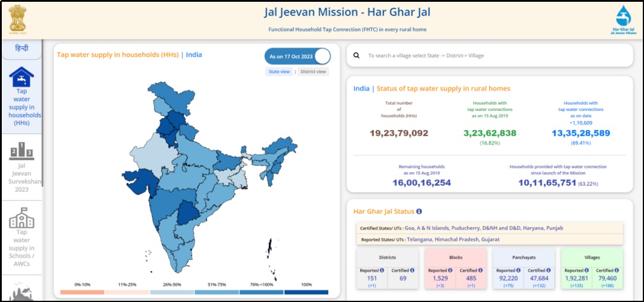This screenshot has width=644, height=302.
Task: Click Blocks reported count 1,529
Action: coord(440,278)
